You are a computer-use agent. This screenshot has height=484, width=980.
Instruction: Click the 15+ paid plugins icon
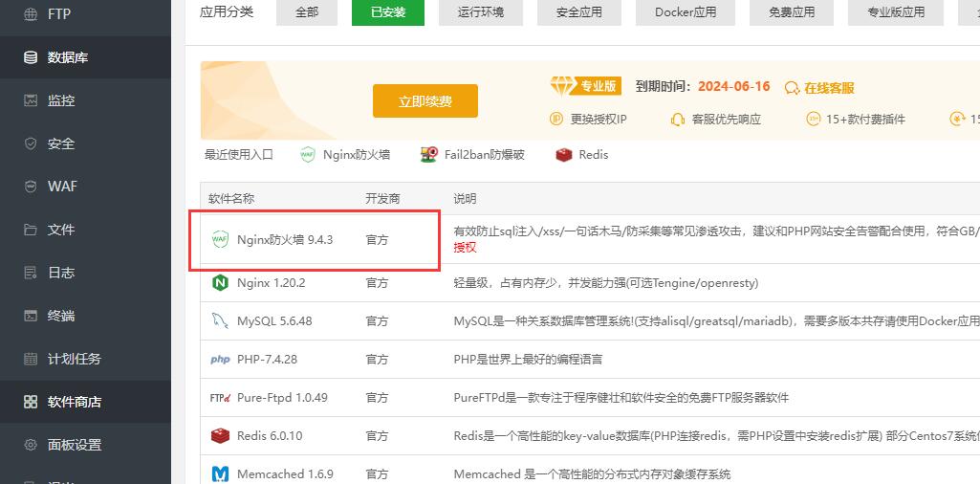pos(813,119)
